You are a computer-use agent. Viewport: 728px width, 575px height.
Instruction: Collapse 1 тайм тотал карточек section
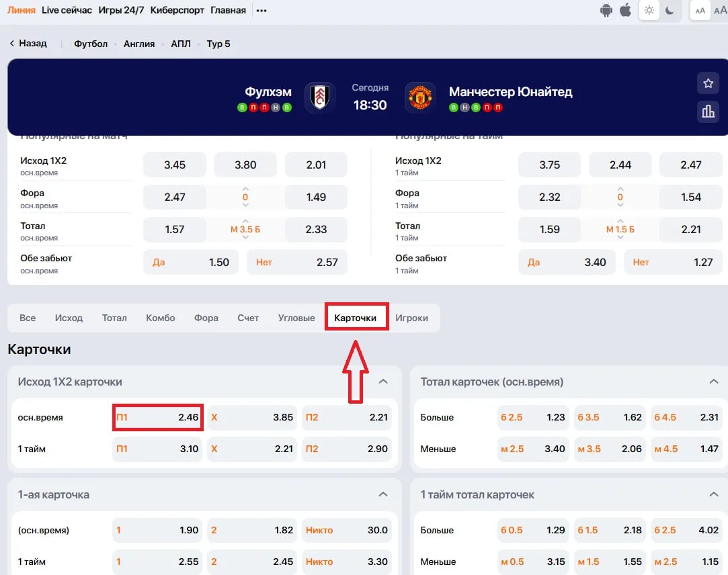[714, 494]
